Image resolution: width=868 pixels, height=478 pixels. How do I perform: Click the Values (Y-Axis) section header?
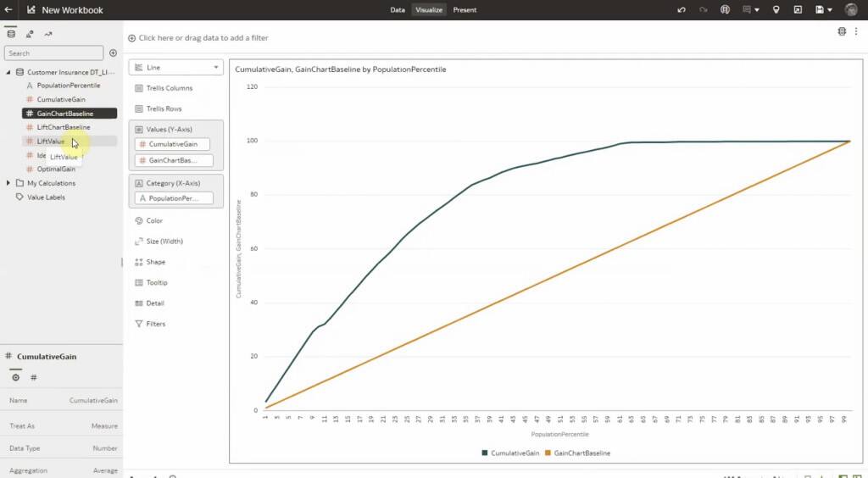(x=169, y=130)
